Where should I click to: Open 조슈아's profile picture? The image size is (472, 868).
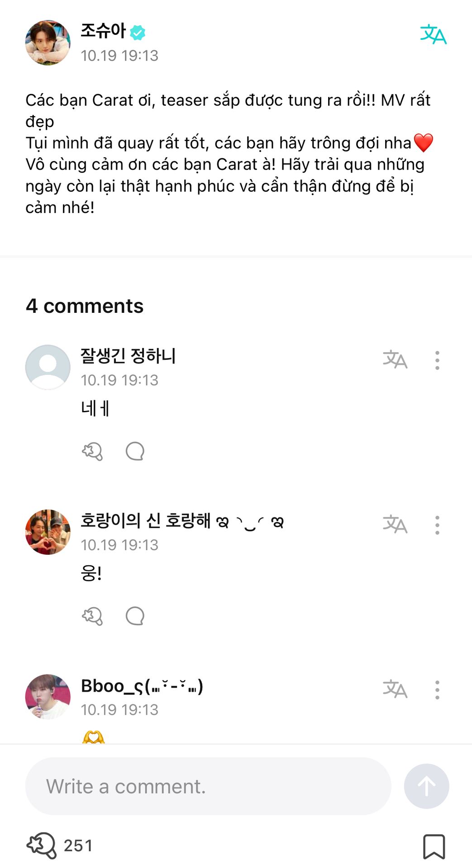(x=48, y=42)
